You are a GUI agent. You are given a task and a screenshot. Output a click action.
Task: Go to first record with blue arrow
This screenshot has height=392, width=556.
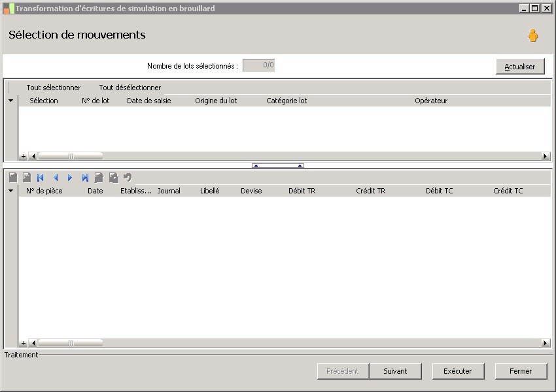click(x=41, y=178)
